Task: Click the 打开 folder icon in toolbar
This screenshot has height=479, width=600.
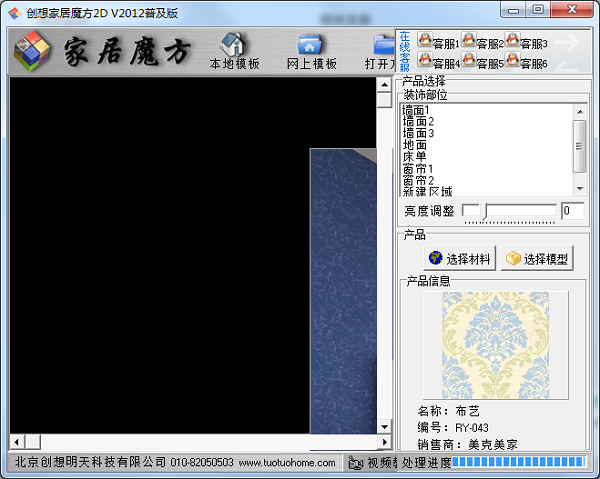Action: coord(382,45)
